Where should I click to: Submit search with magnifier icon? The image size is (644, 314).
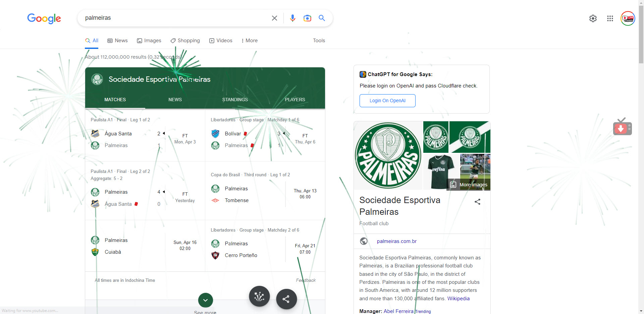click(322, 18)
